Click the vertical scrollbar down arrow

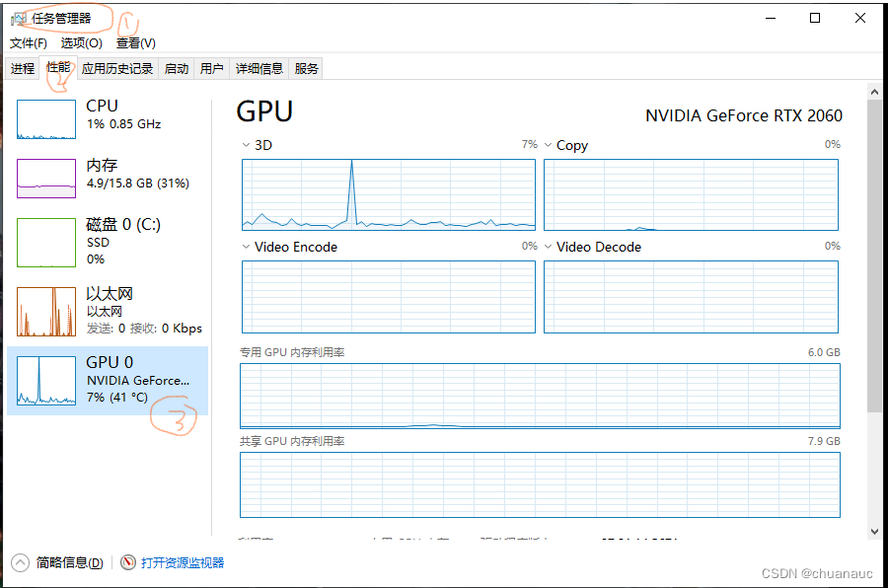pos(874,531)
